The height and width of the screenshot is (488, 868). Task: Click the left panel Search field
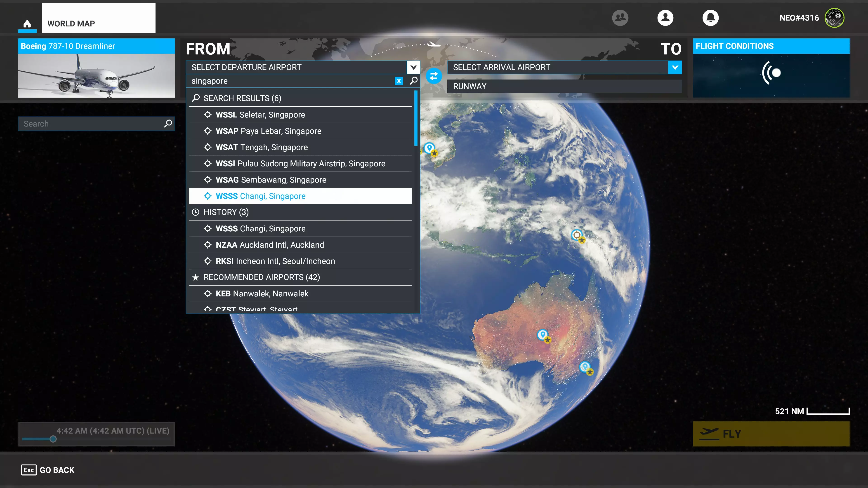[91, 124]
